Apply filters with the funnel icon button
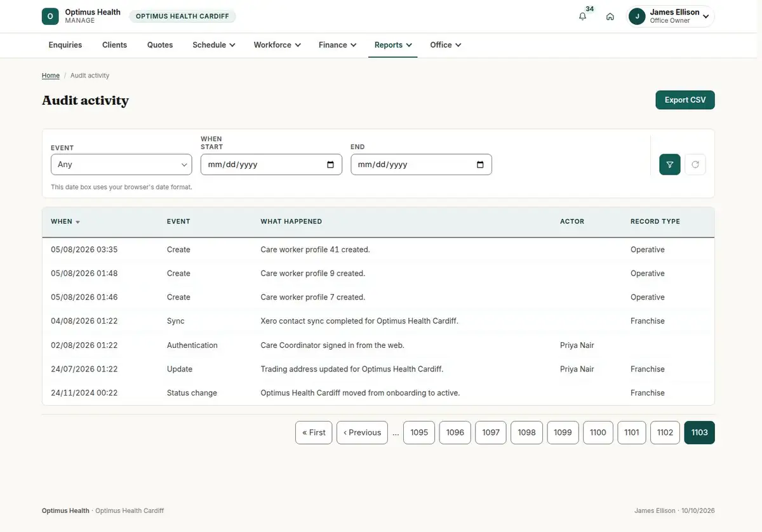The width and height of the screenshot is (762, 532). tap(670, 164)
